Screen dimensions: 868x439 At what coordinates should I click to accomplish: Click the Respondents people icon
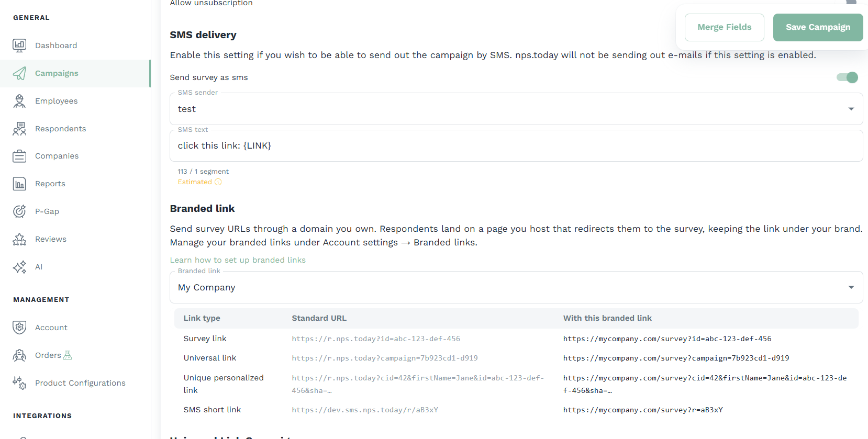coord(19,129)
